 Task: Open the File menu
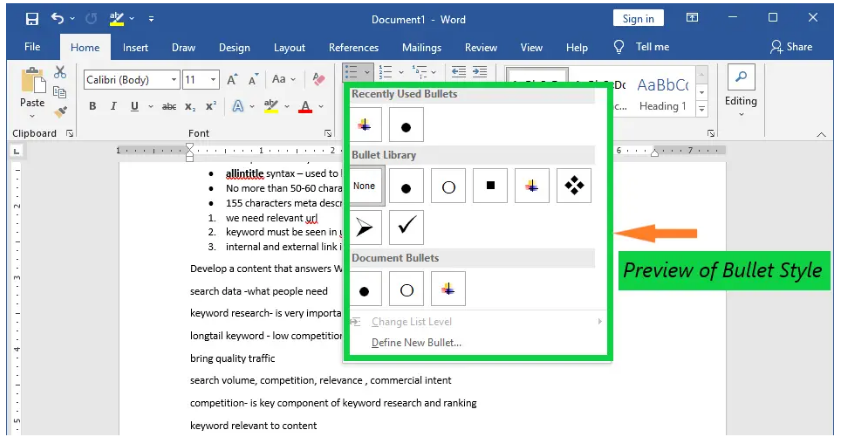pos(32,47)
